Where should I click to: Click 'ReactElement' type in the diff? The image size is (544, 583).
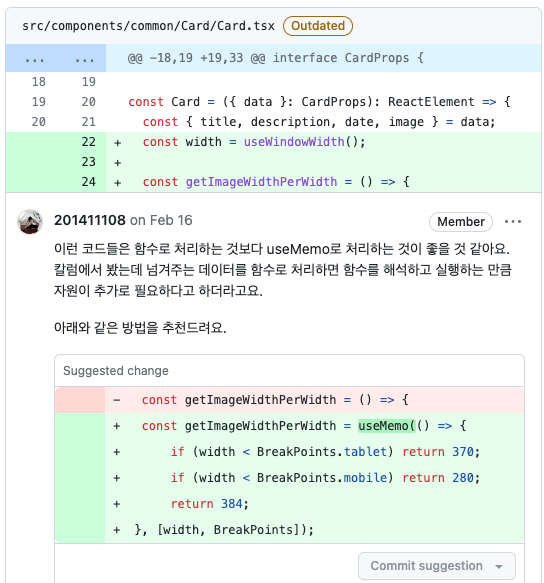click(x=431, y=102)
